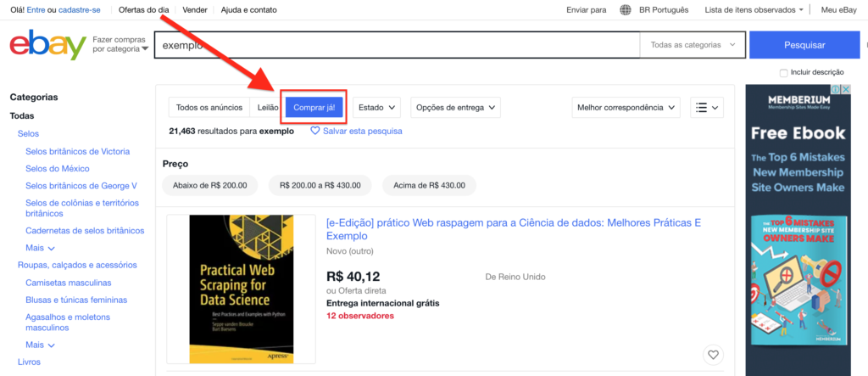Open the list view options icon
The height and width of the screenshot is (376, 868).
[x=706, y=108]
